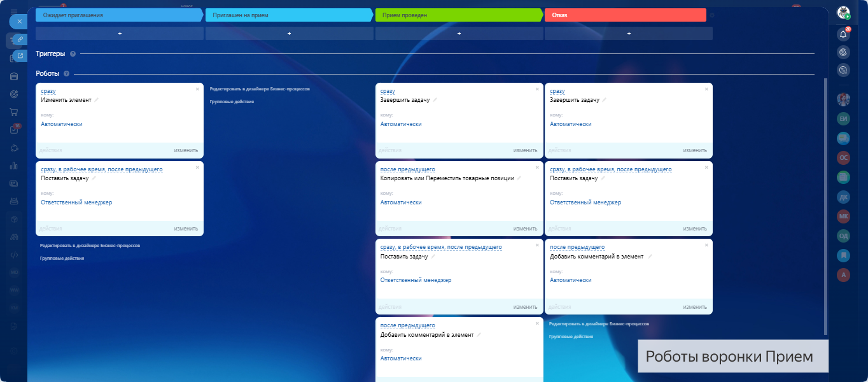The image size is (868, 382).
Task: Open chat with ЕИ contact
Action: [844, 118]
